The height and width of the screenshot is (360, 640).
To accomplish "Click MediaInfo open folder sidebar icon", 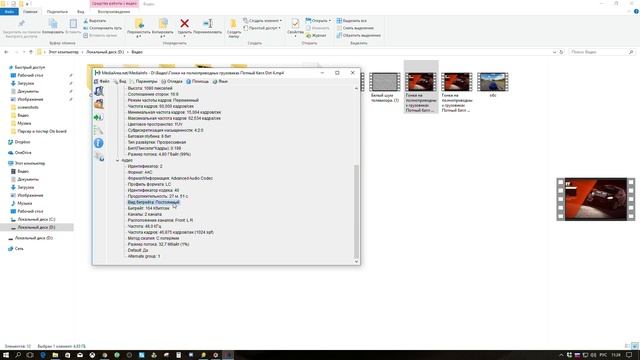I will tap(99, 104).
